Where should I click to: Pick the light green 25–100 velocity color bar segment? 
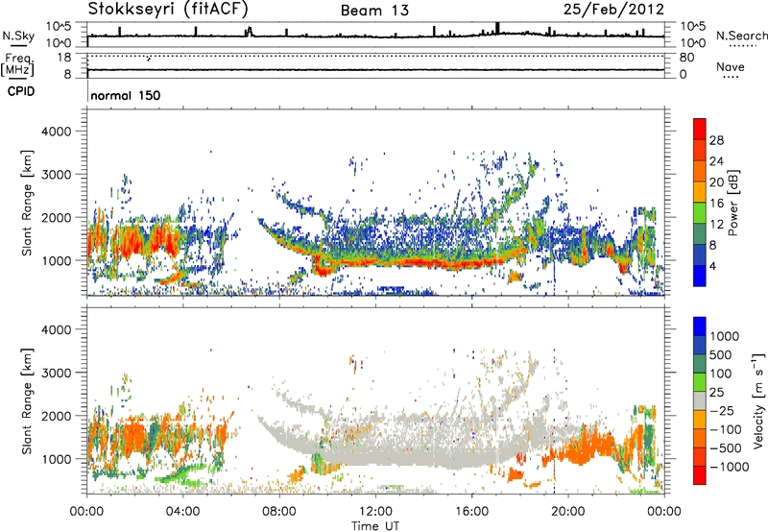[x=700, y=382]
